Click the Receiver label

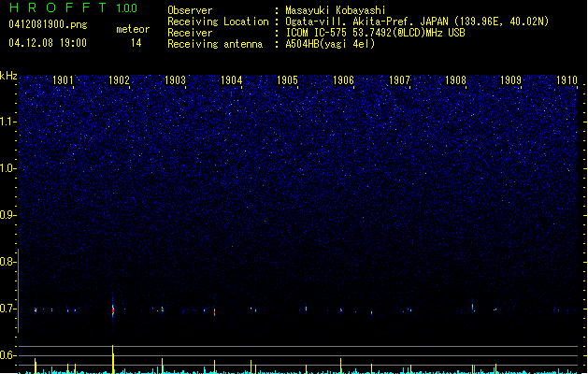(190, 33)
